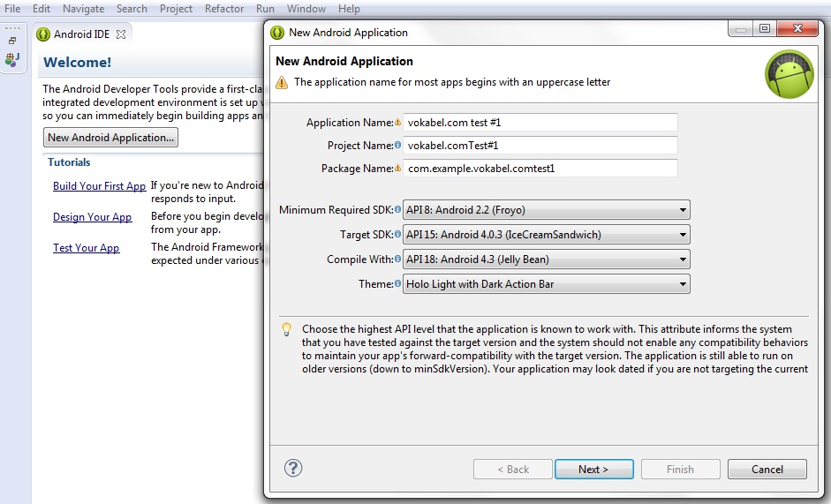This screenshot has height=504, width=831.
Task: Click the Next > button
Action: coord(593,469)
